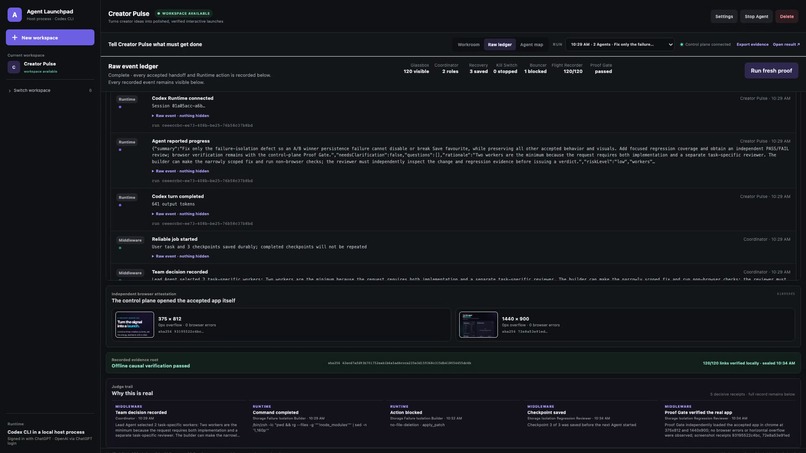Click the 'Codex Runtime connected' event title

[182, 98]
